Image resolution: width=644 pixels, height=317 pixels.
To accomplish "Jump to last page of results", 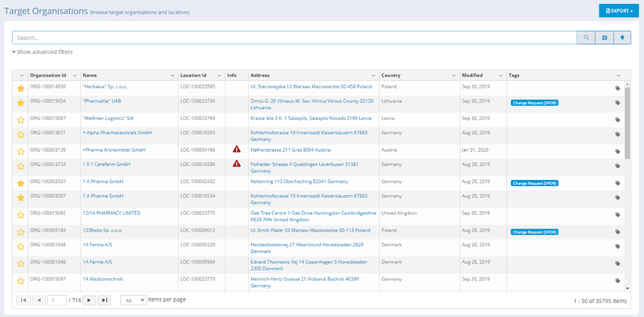I will click(104, 300).
